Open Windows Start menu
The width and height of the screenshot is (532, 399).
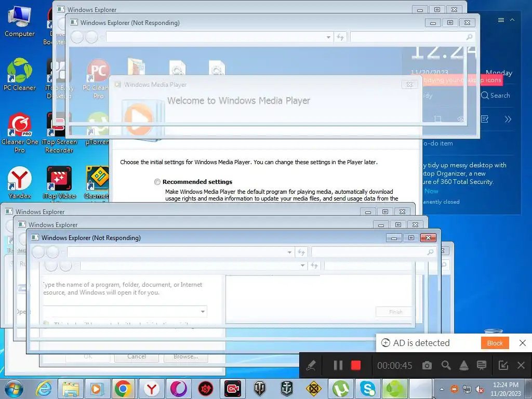click(x=14, y=389)
